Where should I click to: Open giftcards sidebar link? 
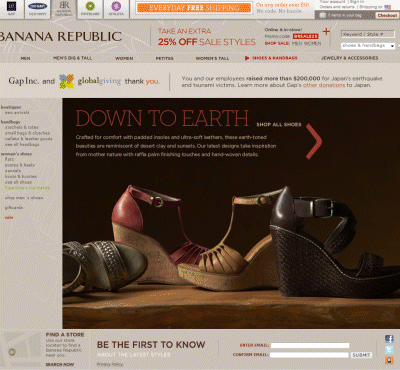tap(14, 208)
